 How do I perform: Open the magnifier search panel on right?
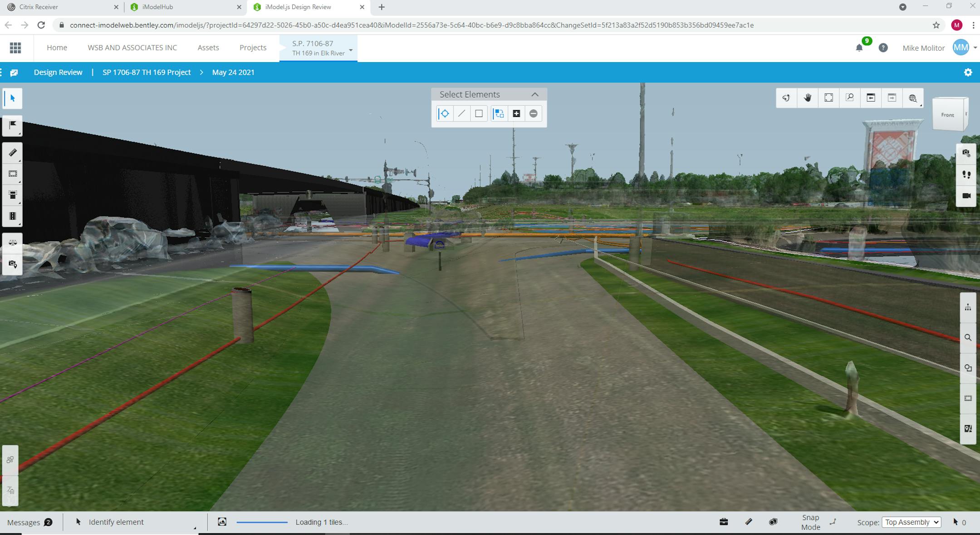(968, 338)
